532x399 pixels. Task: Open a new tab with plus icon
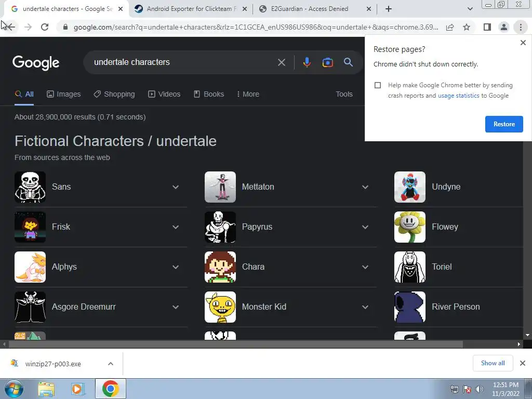click(x=389, y=9)
